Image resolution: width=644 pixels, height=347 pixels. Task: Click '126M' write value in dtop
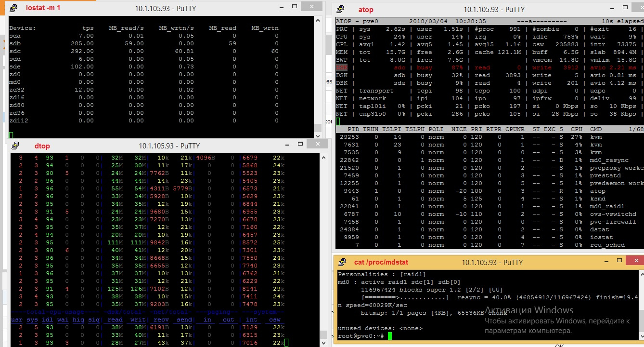pos(138,289)
